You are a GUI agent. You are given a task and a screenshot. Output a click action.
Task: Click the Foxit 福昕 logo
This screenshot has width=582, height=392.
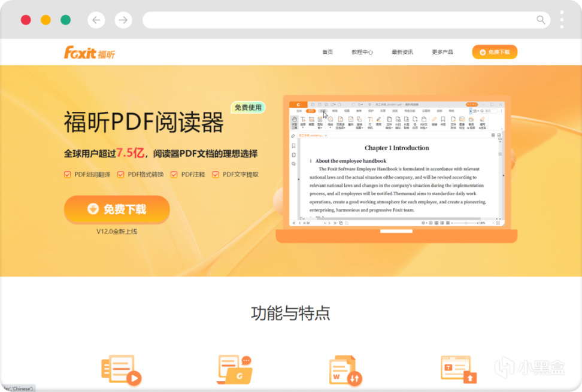click(89, 52)
